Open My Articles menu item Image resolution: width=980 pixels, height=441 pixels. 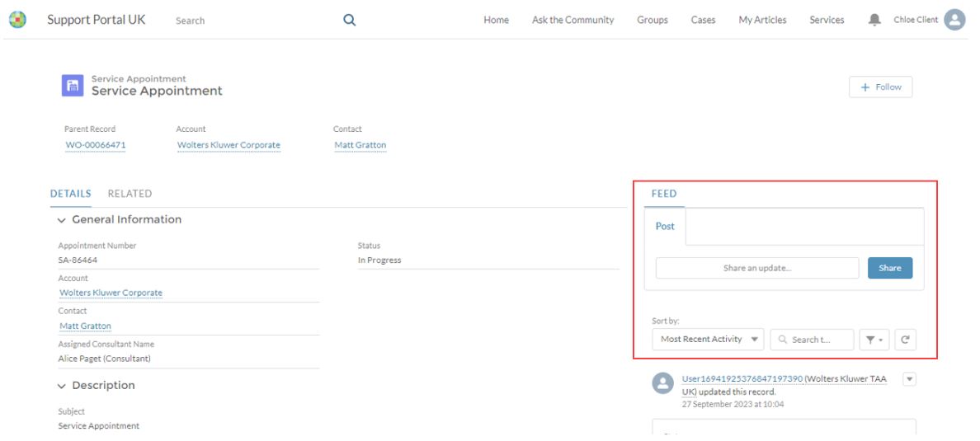point(762,20)
